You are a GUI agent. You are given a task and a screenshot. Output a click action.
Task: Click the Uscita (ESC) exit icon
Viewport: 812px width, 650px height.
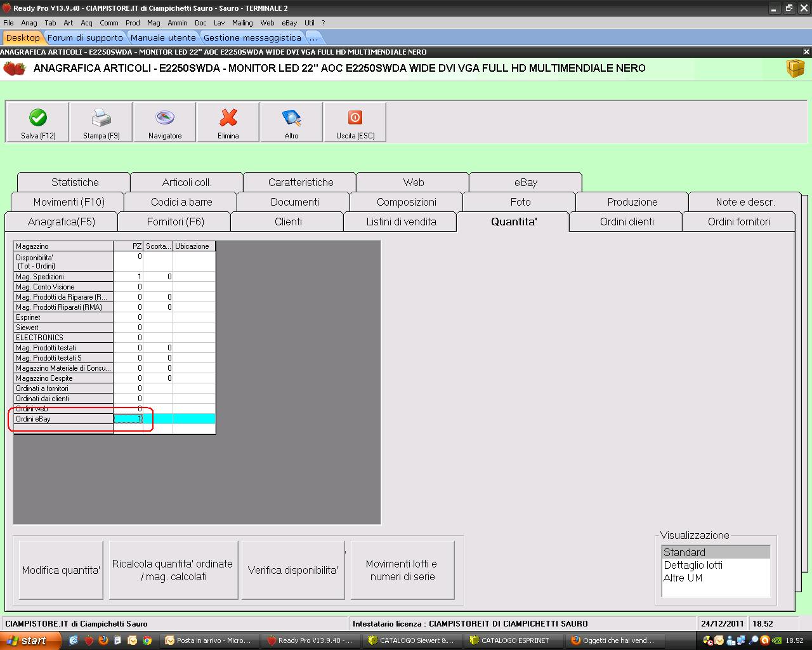(x=355, y=118)
